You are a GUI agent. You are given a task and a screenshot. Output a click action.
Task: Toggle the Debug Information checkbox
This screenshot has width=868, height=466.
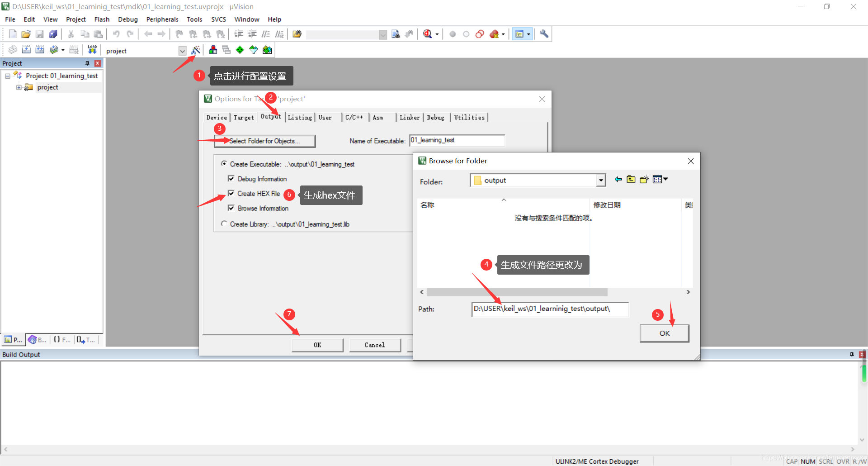point(231,179)
